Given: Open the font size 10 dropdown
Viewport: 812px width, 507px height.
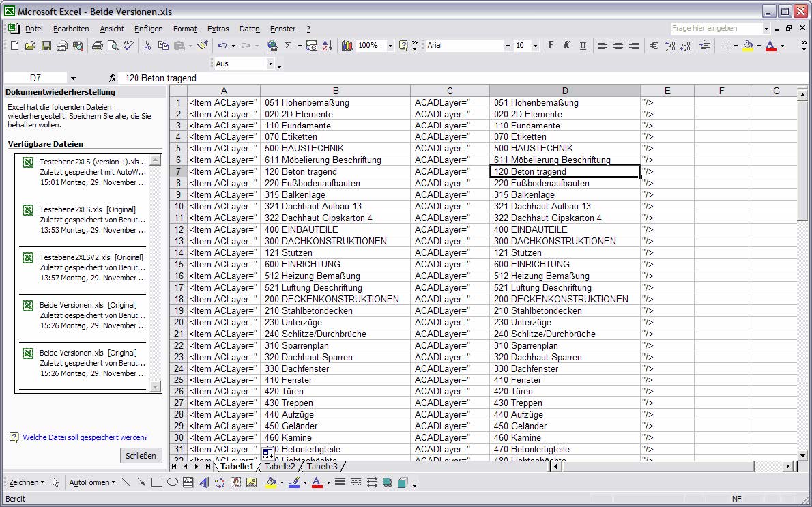Looking at the screenshot, I should click(x=535, y=46).
